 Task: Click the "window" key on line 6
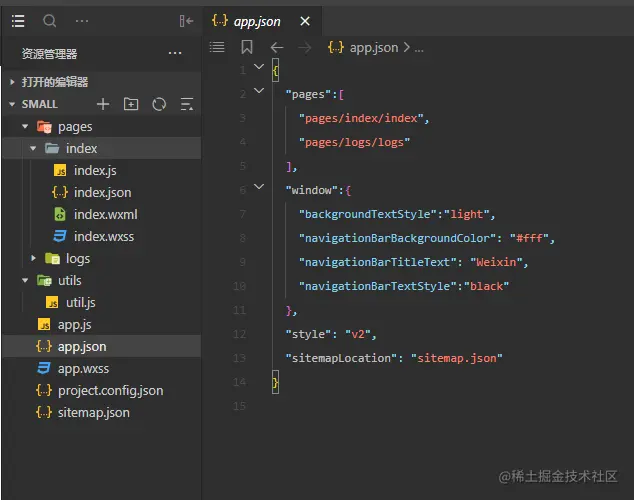pos(311,190)
